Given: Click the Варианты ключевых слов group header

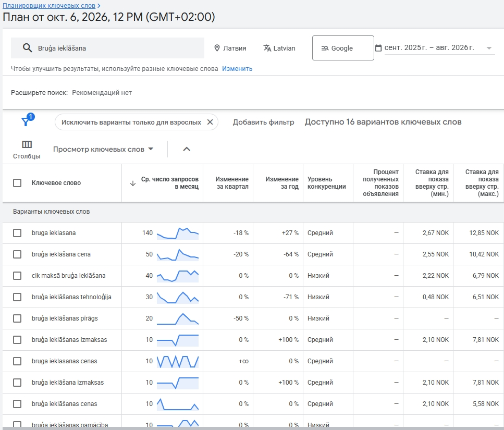Looking at the screenshot, I should coord(52,212).
